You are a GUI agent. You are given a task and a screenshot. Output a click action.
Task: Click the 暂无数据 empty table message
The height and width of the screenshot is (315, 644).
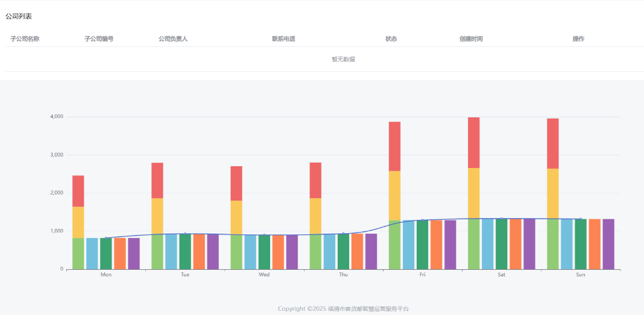pyautogui.click(x=343, y=59)
